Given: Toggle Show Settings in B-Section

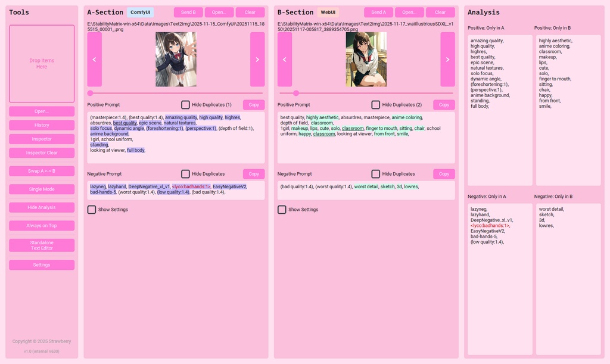Looking at the screenshot, I should pyautogui.click(x=281, y=209).
